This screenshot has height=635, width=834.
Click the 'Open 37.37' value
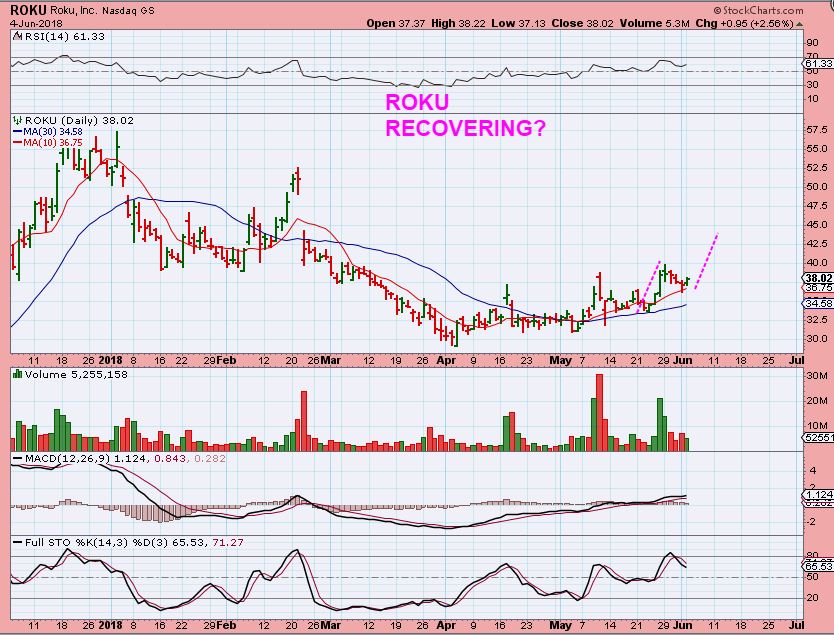click(x=396, y=23)
